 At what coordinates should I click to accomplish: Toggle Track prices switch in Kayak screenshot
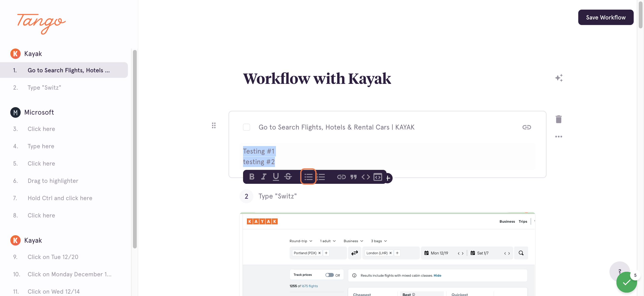pyautogui.click(x=329, y=275)
